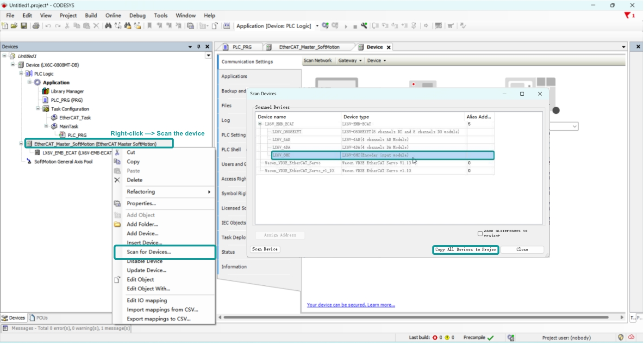
Task: Pin the Devices panel with pushpin icon
Action: [x=199, y=47]
